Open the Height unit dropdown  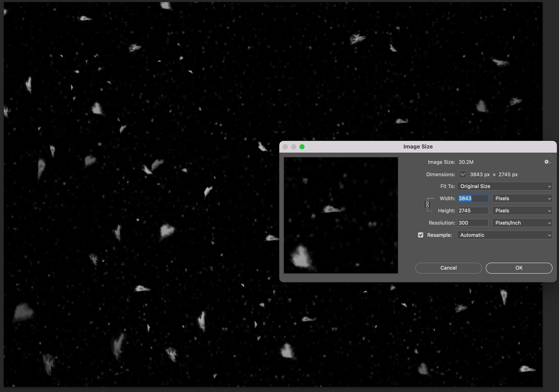click(522, 210)
